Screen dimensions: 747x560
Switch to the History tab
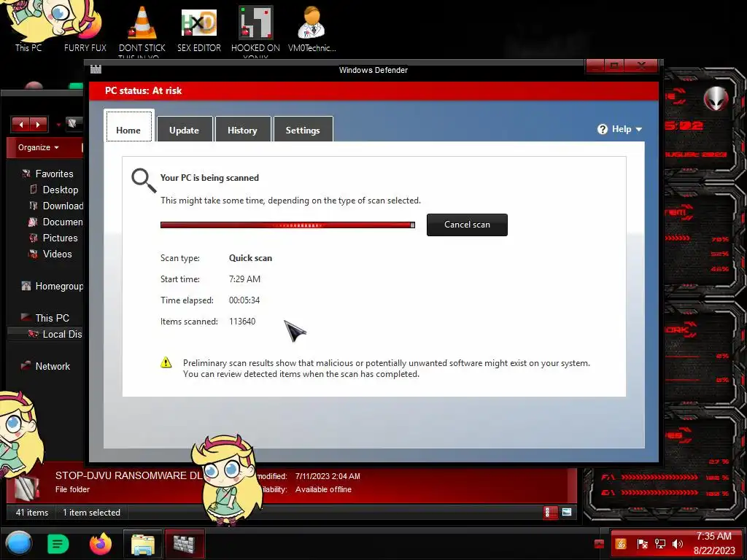pyautogui.click(x=242, y=130)
